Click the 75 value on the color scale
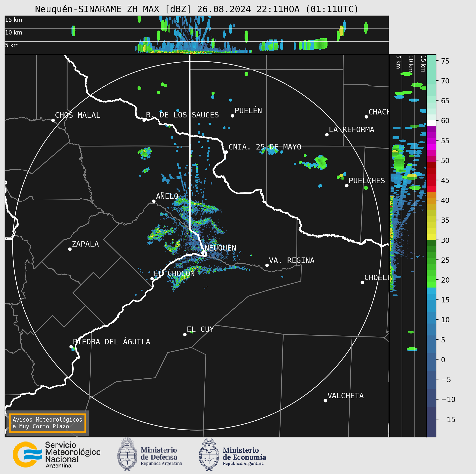Viewport: 476px width, 474px height. click(445, 61)
